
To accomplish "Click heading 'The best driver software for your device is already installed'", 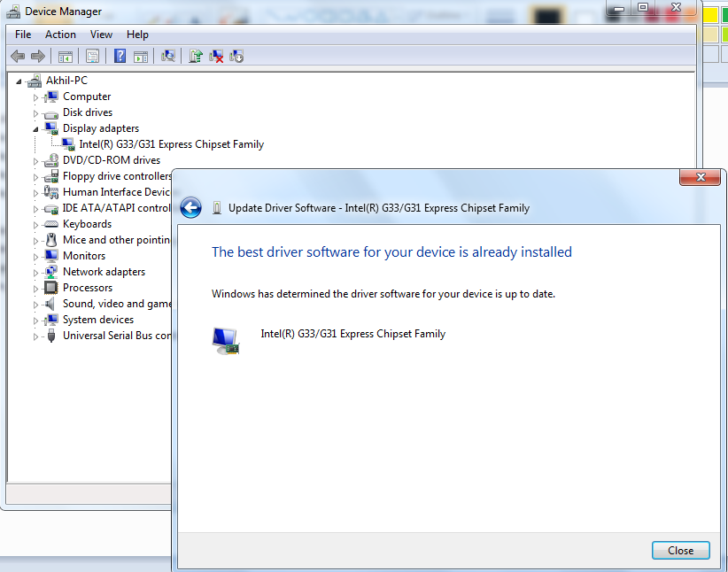I will pyautogui.click(x=391, y=252).
